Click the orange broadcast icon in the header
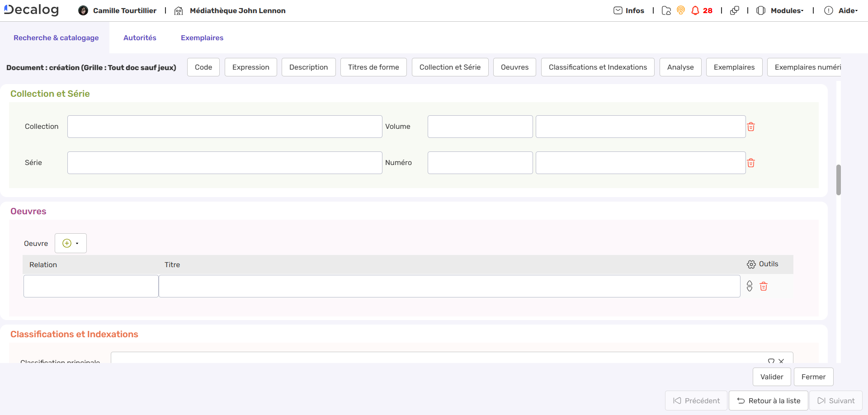 coord(681,10)
